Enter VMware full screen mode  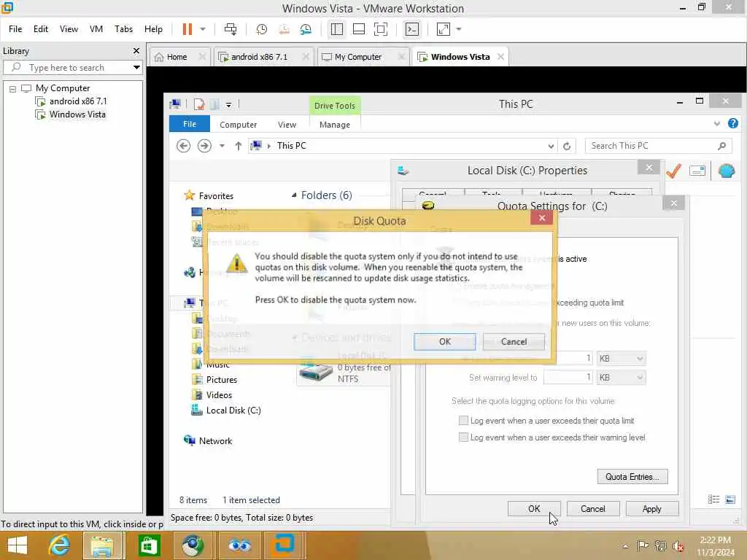tap(381, 29)
